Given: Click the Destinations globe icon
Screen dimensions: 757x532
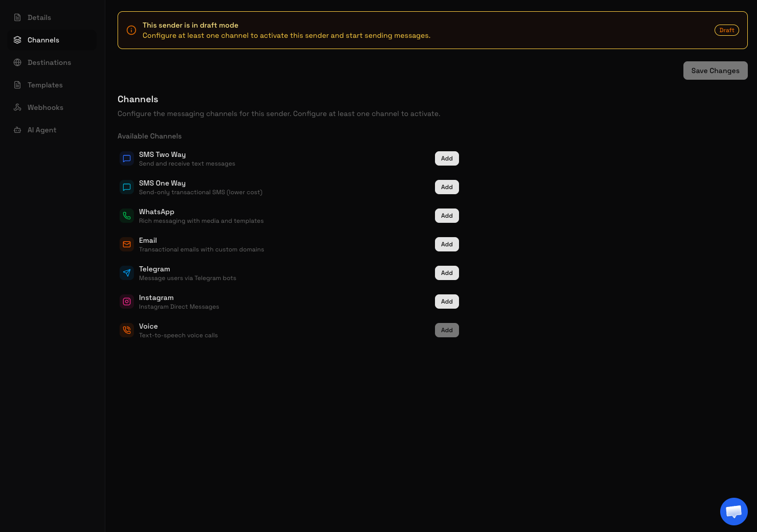Looking at the screenshot, I should [x=17, y=62].
